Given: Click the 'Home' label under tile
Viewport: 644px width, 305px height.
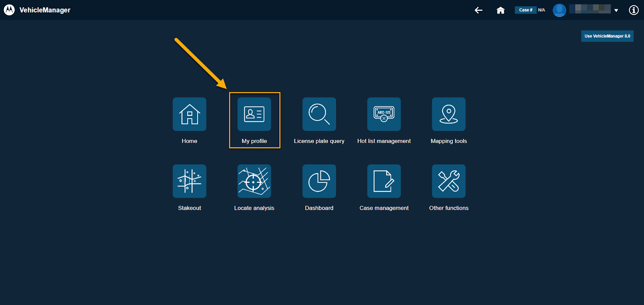Looking at the screenshot, I should coord(190,141).
